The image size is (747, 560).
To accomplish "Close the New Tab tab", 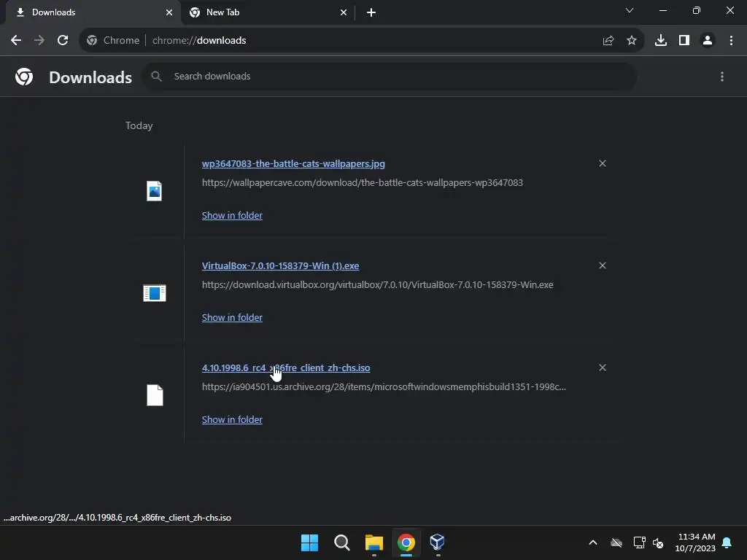I will coord(344,13).
